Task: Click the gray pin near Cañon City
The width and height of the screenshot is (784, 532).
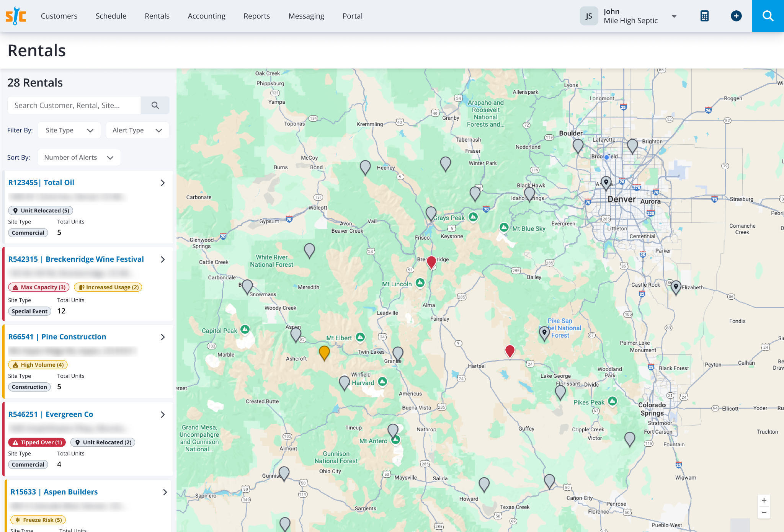Action: coord(549,481)
